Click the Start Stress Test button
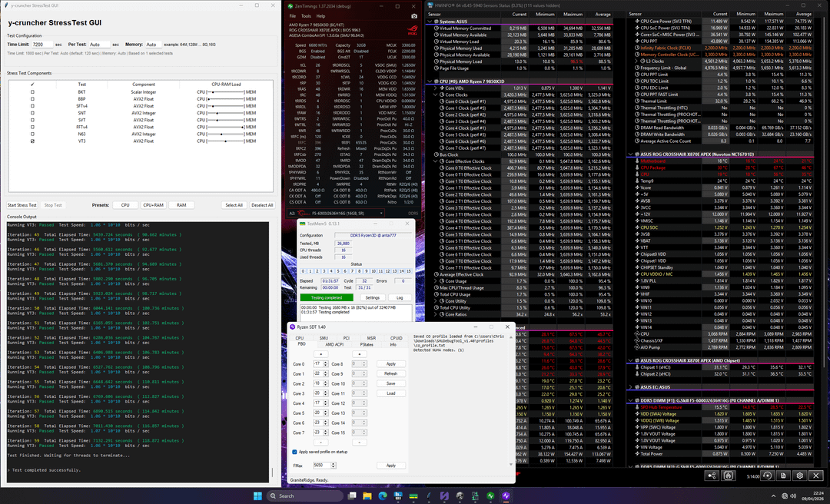830x504 pixels. point(22,205)
